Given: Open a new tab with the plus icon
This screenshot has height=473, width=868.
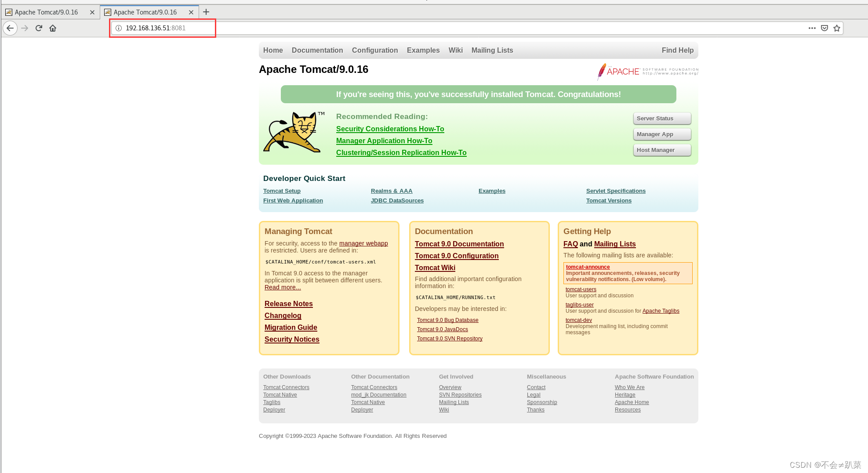Looking at the screenshot, I should (206, 12).
